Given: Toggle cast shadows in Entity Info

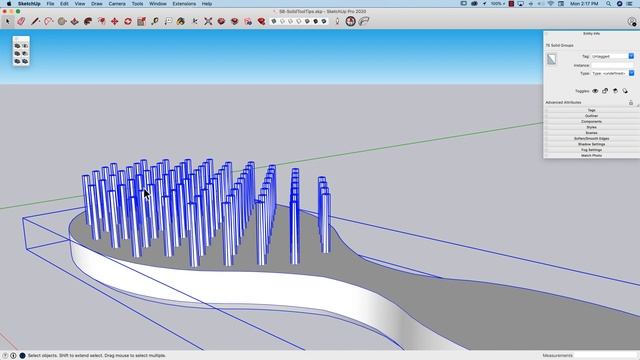Looking at the screenshot, I should (625, 91).
